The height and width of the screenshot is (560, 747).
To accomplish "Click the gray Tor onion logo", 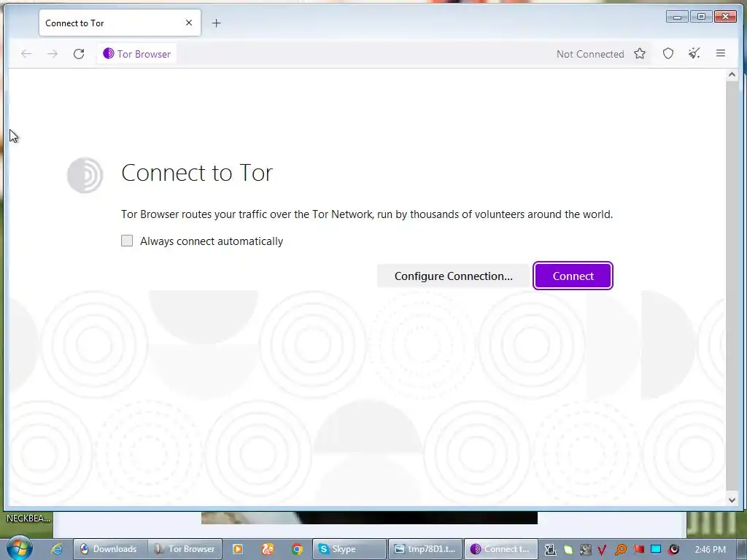I will click(x=85, y=175).
